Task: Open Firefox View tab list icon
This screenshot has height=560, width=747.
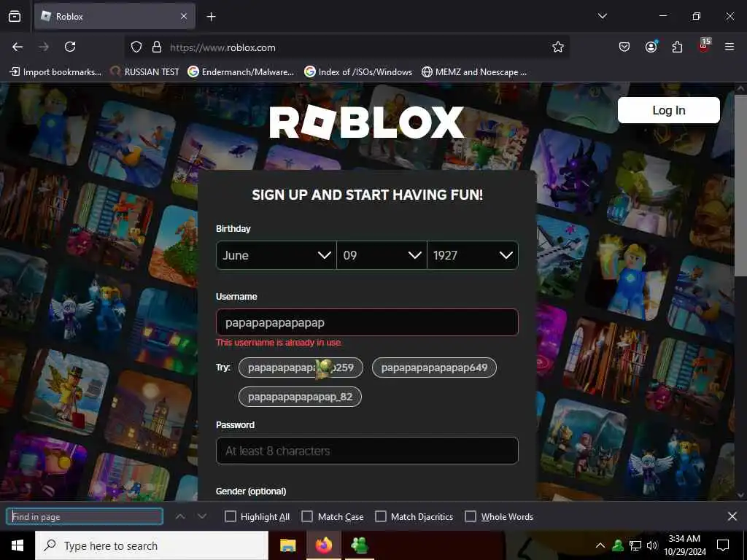Action: click(x=15, y=16)
